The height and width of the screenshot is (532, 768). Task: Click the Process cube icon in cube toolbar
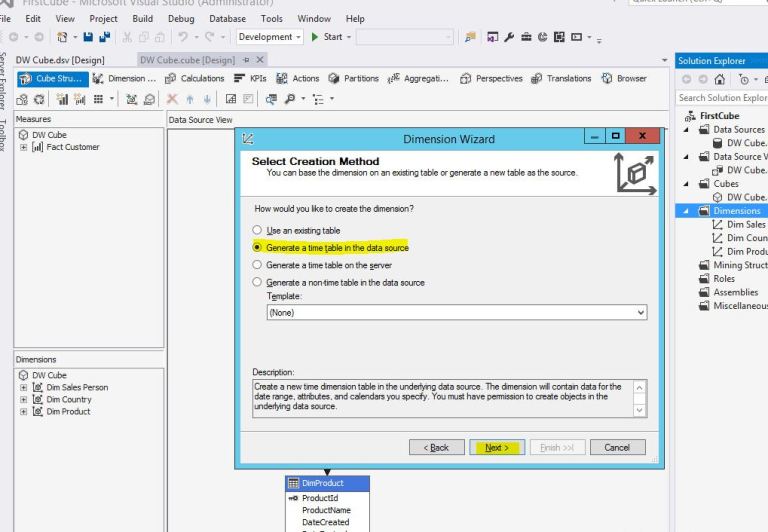click(22, 99)
